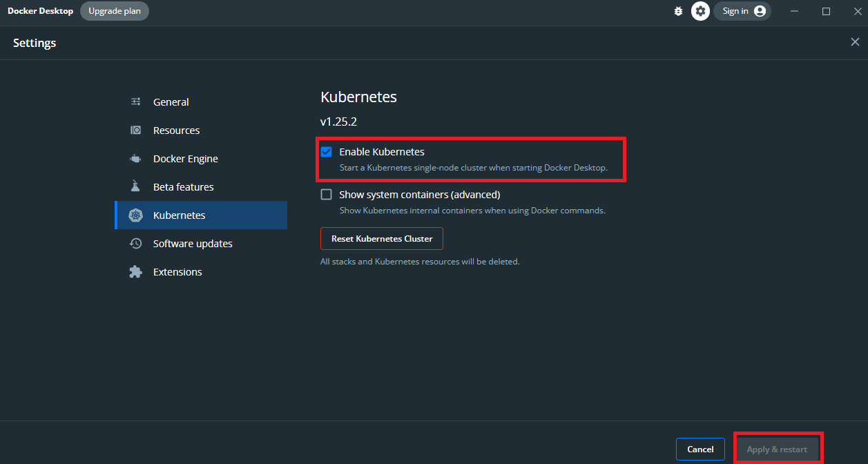Click the Resources camera-style icon
The image size is (868, 464).
point(136,130)
